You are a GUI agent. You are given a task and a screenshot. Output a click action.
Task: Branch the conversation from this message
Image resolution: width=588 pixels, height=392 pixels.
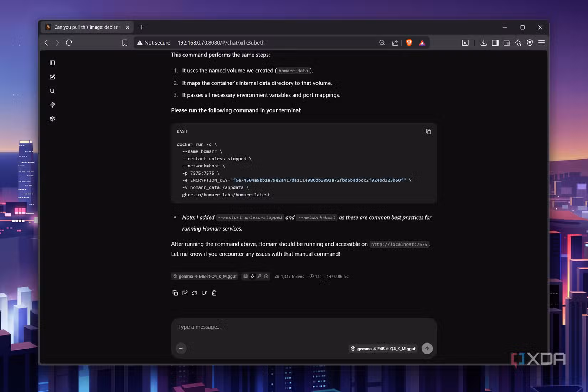click(204, 293)
